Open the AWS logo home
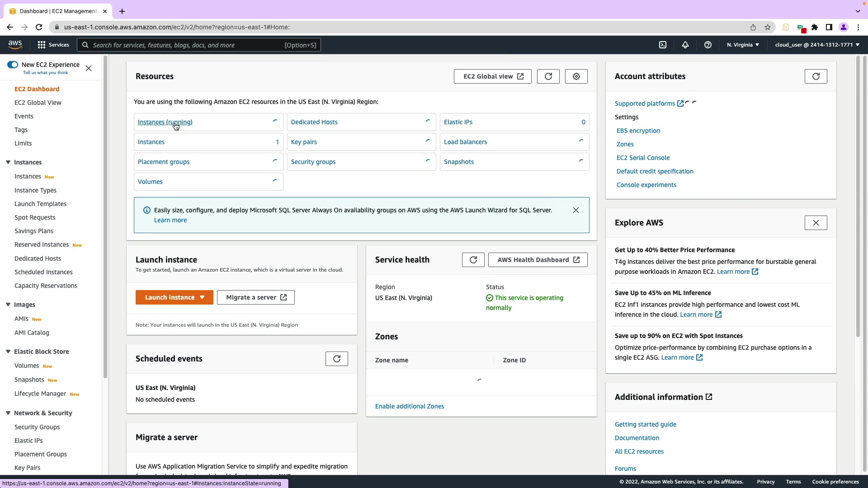The image size is (868, 488). [x=15, y=44]
